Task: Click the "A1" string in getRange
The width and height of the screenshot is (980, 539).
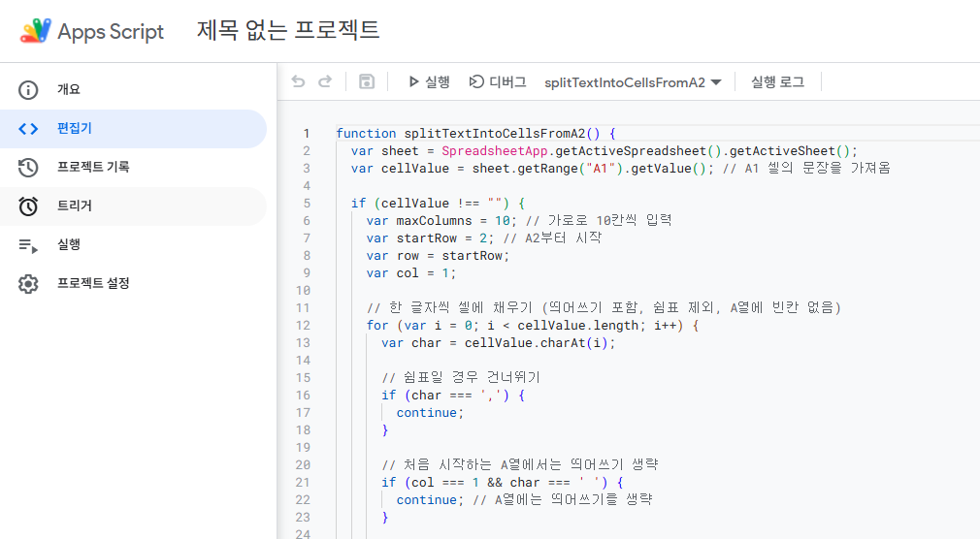Action: [600, 169]
